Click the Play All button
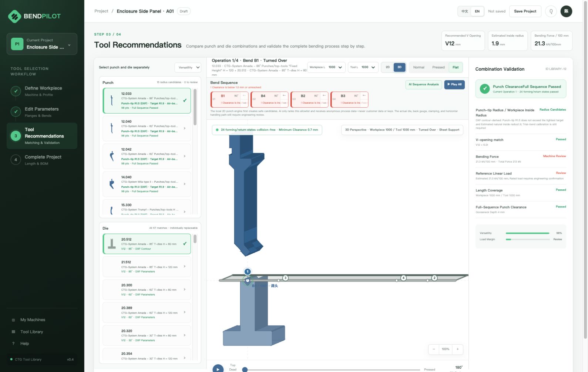This screenshot has width=588, height=372. tap(454, 85)
